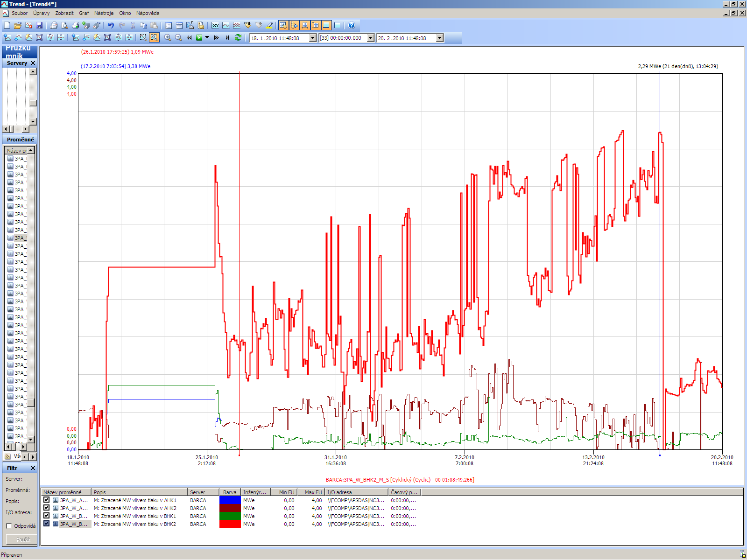This screenshot has width=747, height=560.
Task: Uncheck the AHK2 variable row checkbox
Action: [46, 508]
